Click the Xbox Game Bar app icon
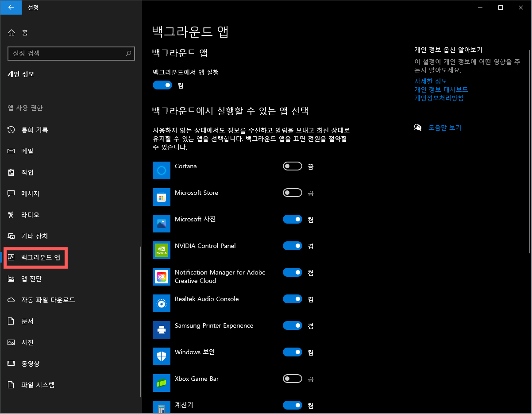This screenshot has width=532, height=414. [162, 383]
